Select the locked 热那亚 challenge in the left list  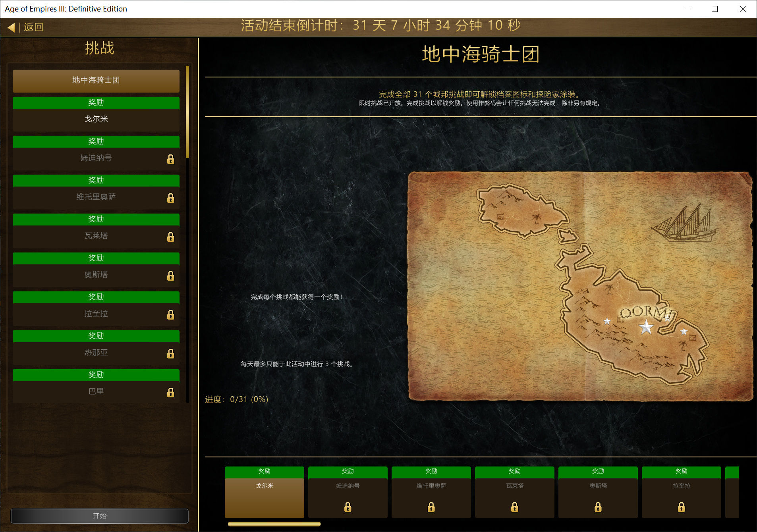click(x=96, y=353)
